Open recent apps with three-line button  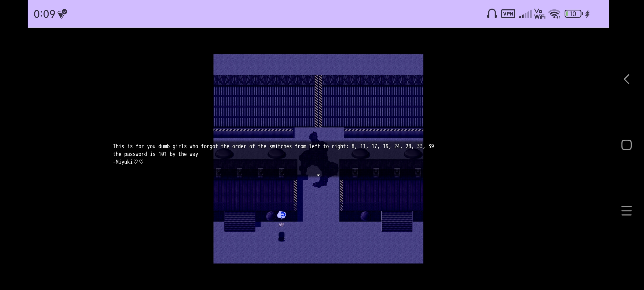pyautogui.click(x=626, y=211)
